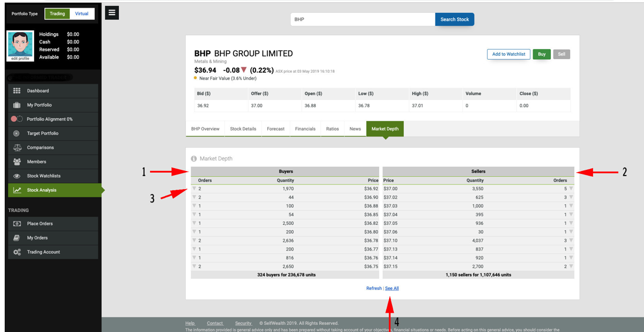The image size is (644, 332).
Task: Click the Stock Watchlists eye icon
Action: pos(17,176)
